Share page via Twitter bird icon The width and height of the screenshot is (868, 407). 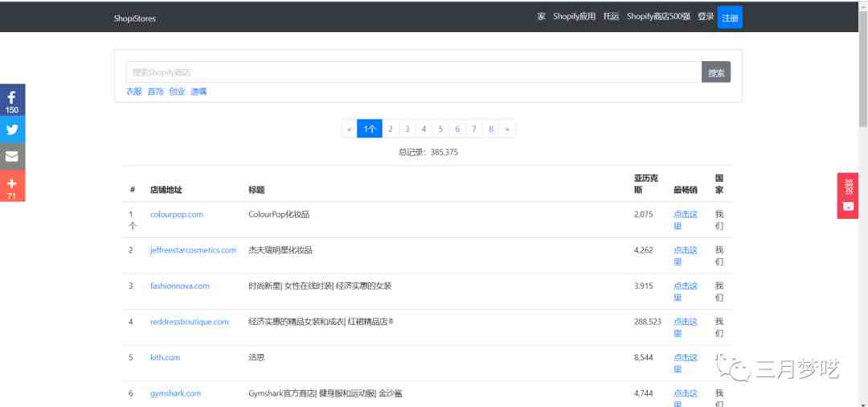(12, 130)
